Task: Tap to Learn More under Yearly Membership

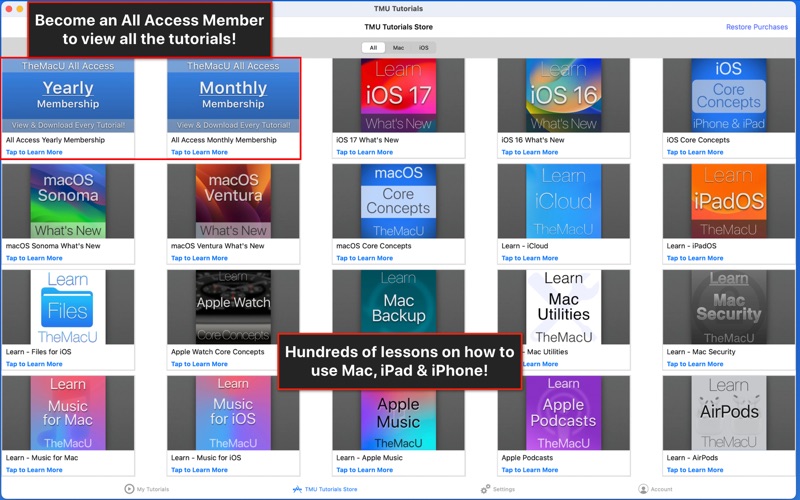Action: (x=34, y=152)
